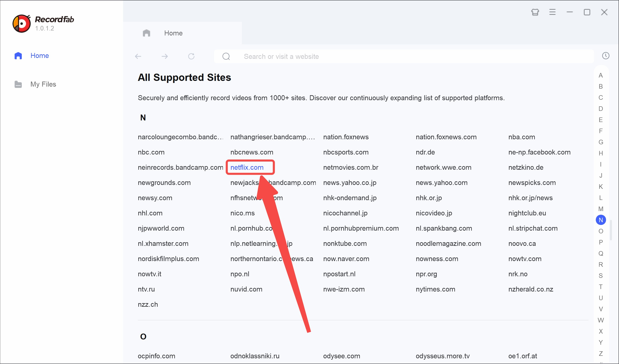Open odysee.com link

click(342, 356)
